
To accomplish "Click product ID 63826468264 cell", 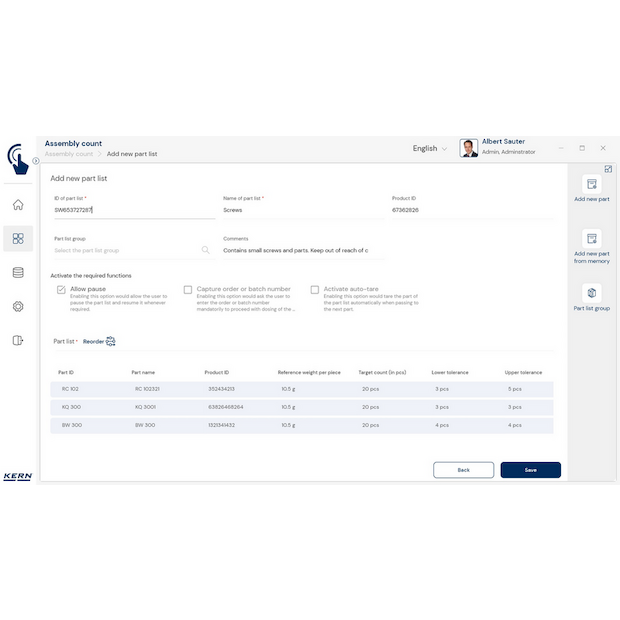I will [x=226, y=407].
